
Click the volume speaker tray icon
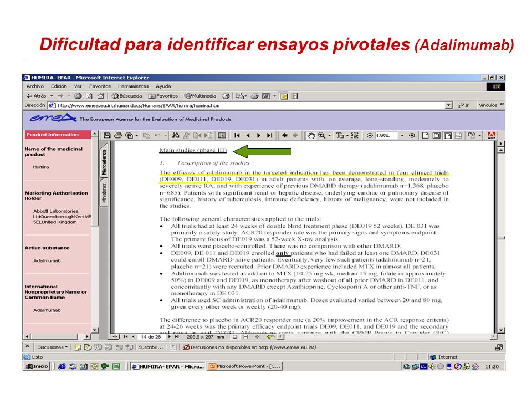pos(431,366)
